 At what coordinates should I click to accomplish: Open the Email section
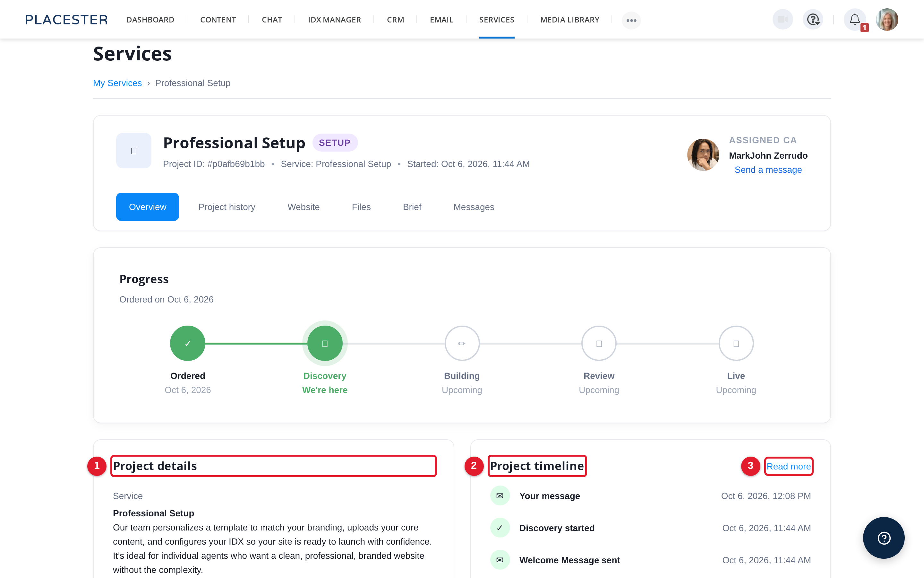click(x=441, y=20)
